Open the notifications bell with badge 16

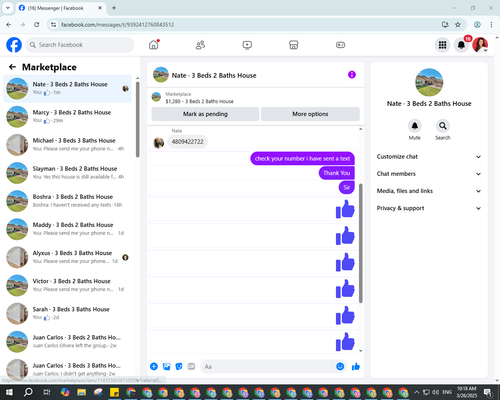coord(461,45)
